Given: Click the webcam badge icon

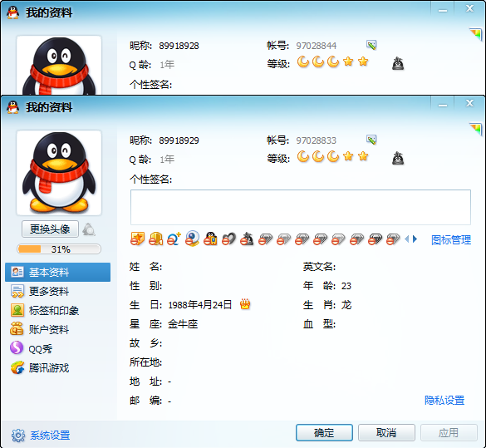Looking at the screenshot, I should click(x=192, y=239).
